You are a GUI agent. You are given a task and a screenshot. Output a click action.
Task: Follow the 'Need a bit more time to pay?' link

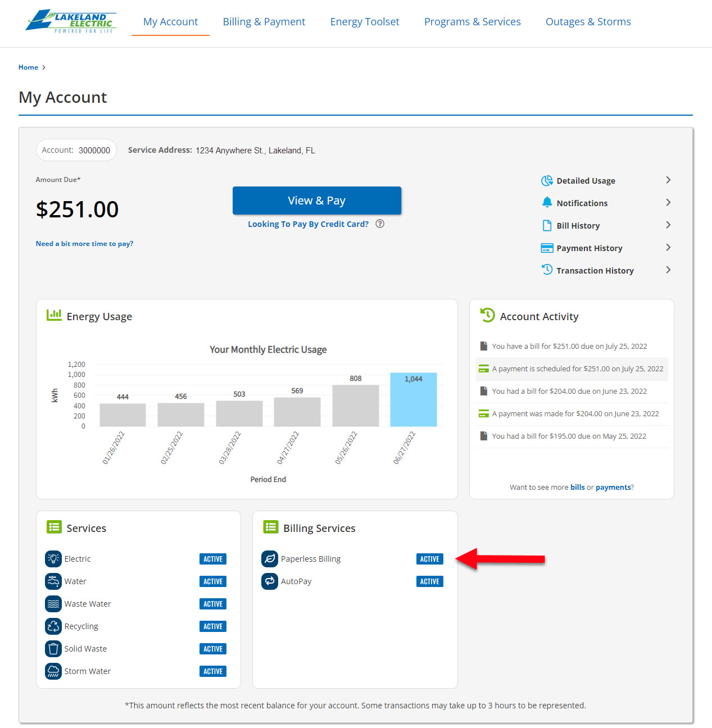click(84, 244)
